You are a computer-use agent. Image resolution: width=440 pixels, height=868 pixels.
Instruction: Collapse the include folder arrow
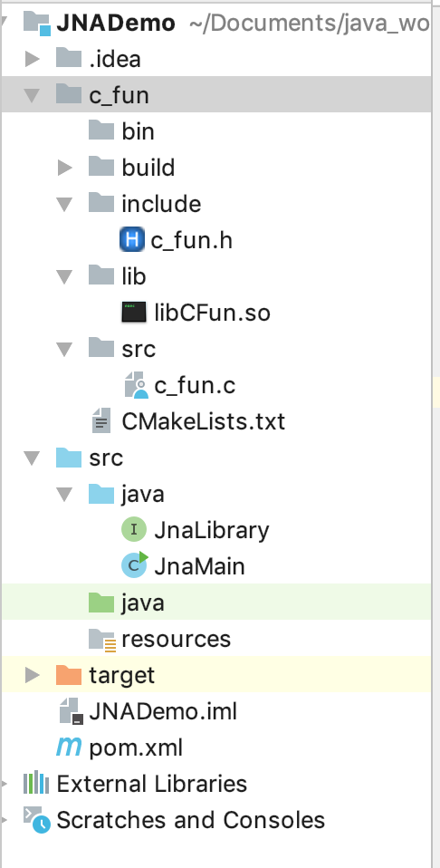pyautogui.click(x=65, y=204)
